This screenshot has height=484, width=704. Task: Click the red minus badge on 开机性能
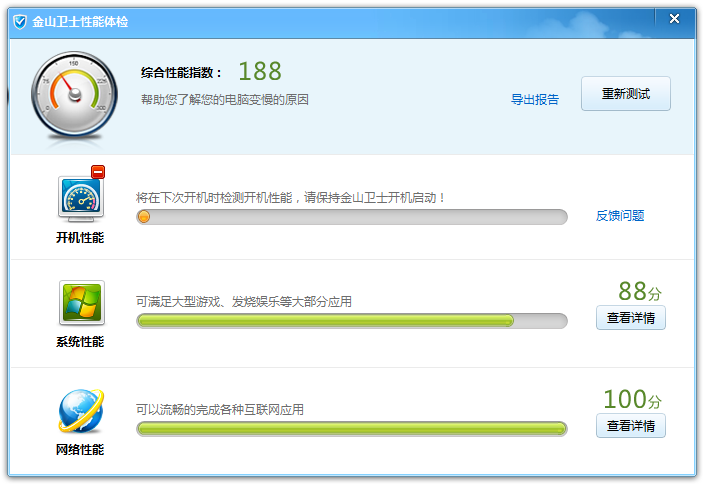pos(98,172)
